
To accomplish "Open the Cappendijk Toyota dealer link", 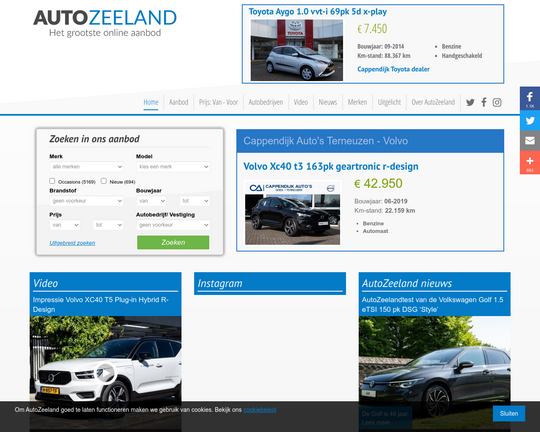I will coord(393,69).
